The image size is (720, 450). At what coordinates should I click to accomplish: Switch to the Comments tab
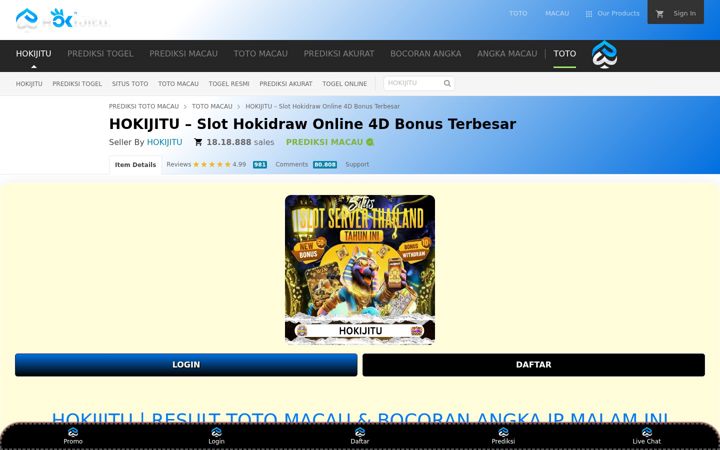point(292,164)
